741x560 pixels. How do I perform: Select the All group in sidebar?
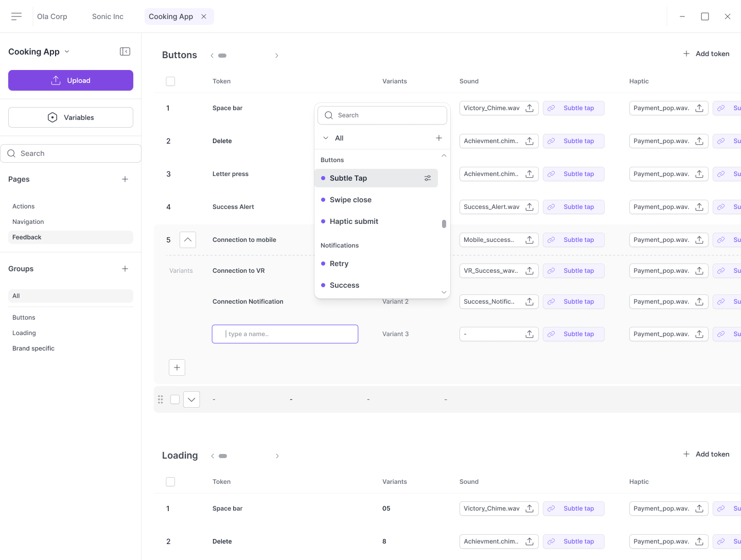70,296
